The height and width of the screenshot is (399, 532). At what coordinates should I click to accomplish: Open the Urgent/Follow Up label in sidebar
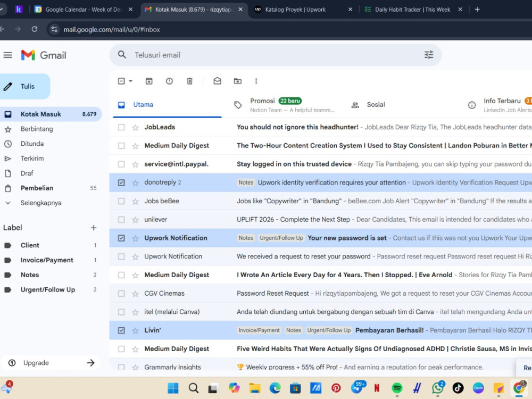click(x=48, y=290)
